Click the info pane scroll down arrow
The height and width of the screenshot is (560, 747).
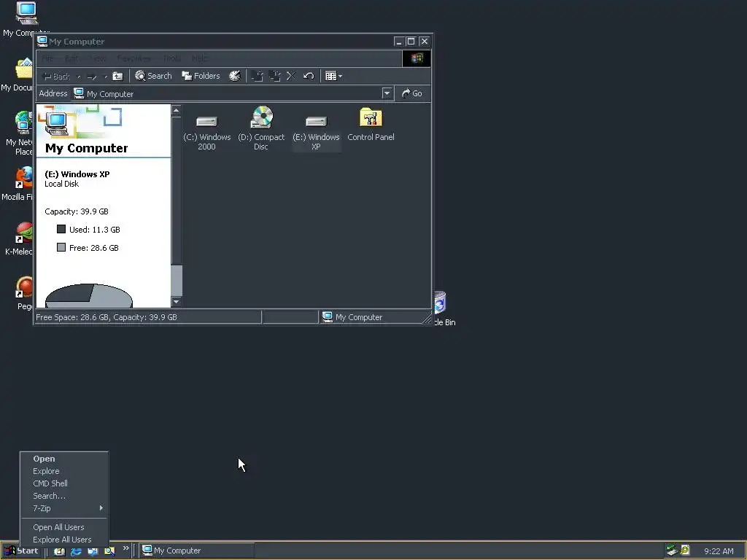point(177,301)
